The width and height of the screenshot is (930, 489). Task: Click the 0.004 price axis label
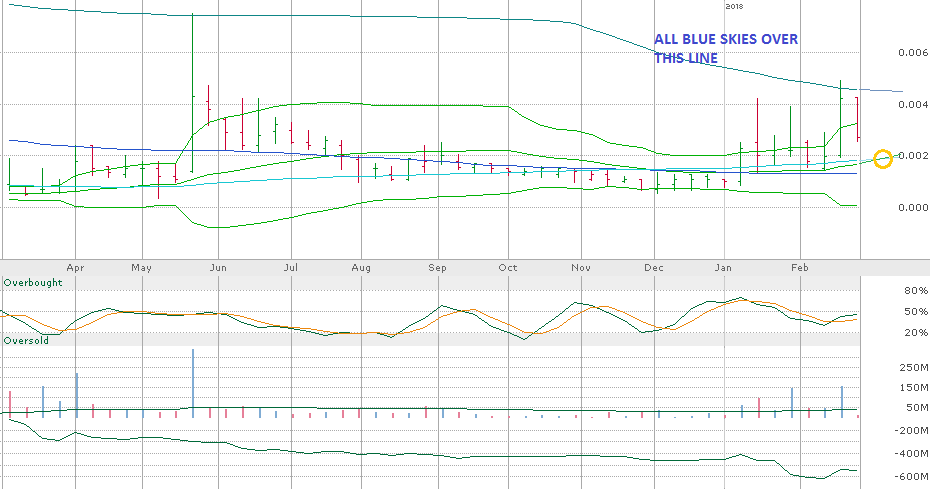point(911,105)
